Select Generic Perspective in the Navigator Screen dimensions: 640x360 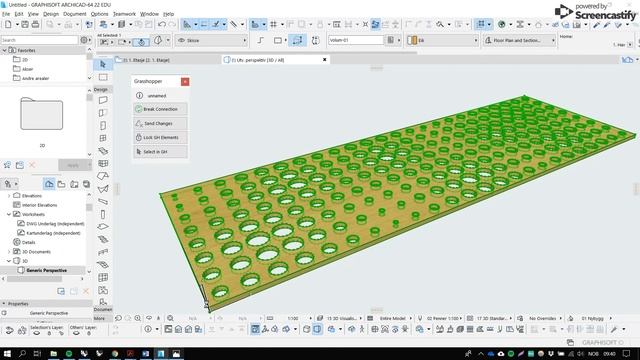[47, 270]
